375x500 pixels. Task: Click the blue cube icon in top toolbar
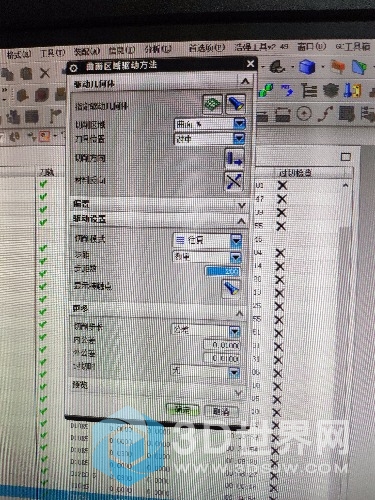click(x=307, y=66)
